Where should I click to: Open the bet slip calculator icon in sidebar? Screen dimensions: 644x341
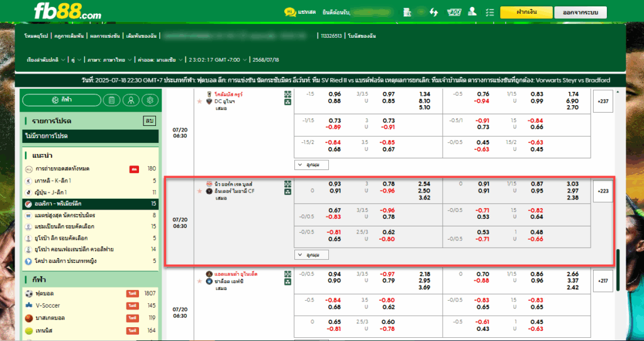pos(112,100)
